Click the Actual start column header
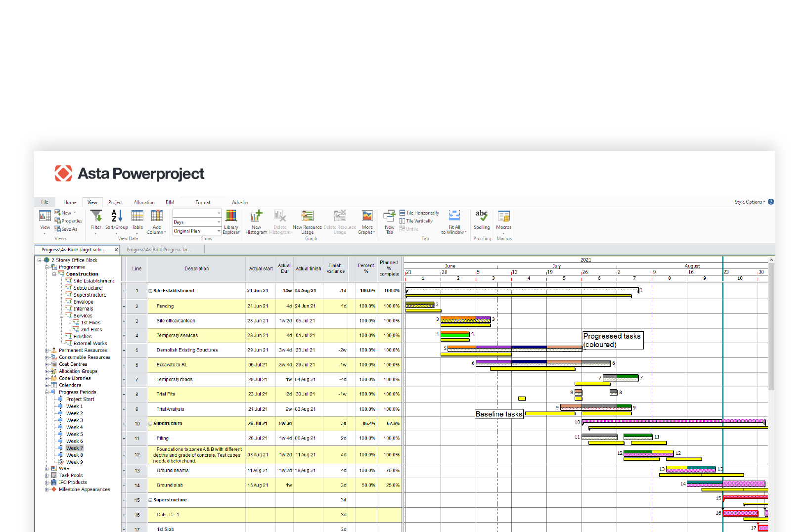Viewport: 809px width, 532px height. pos(261,269)
